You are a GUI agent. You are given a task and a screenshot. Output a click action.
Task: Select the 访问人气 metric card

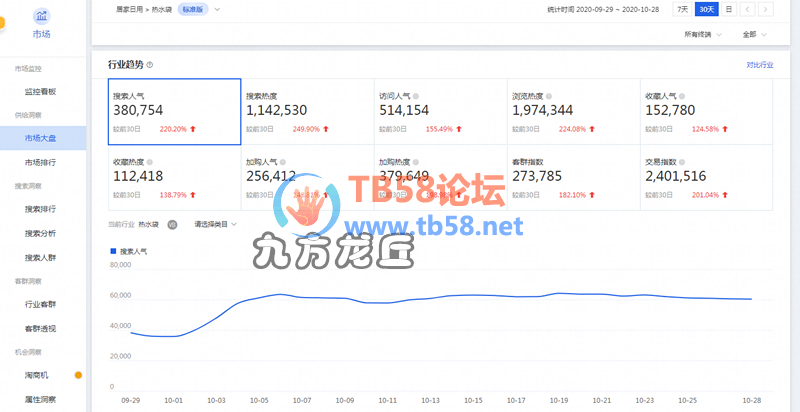(x=441, y=112)
